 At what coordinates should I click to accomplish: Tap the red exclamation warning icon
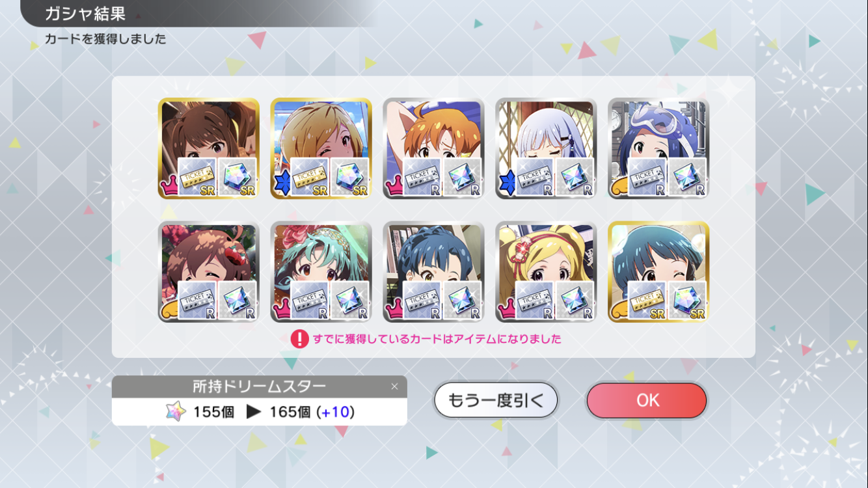click(299, 339)
